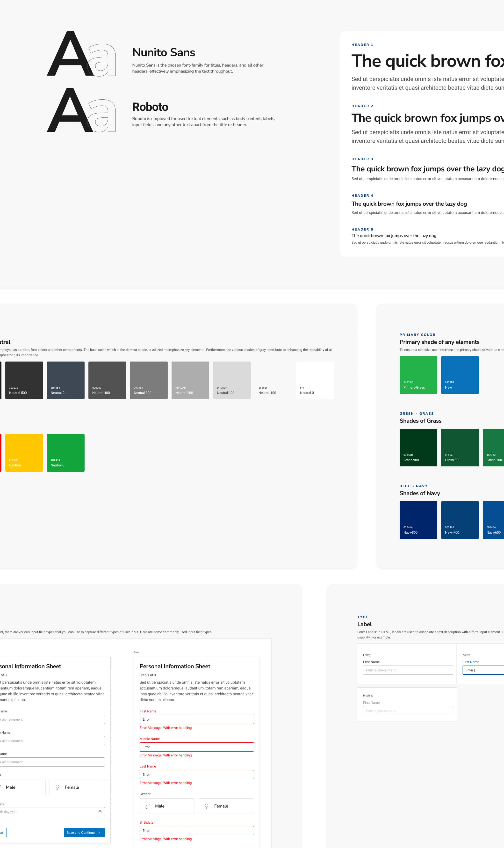Click the Nunito Sans heading
The image size is (504, 848).
tap(164, 52)
